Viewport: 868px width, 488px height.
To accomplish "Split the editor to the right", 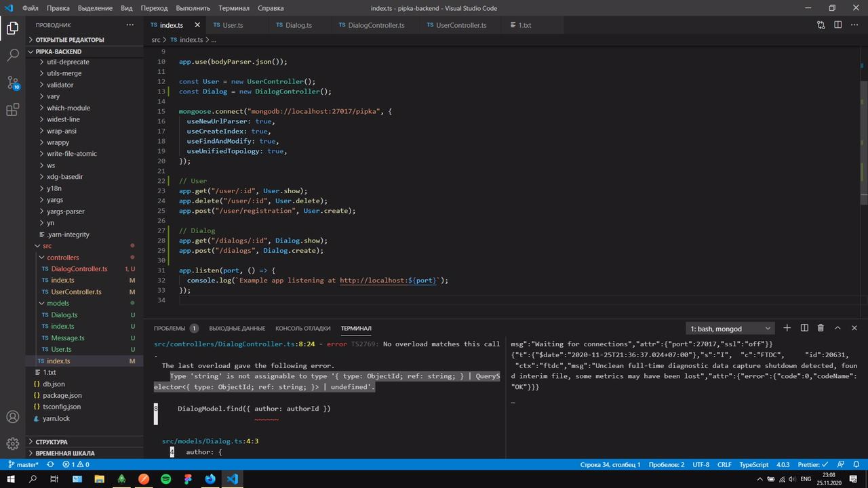I will click(838, 25).
